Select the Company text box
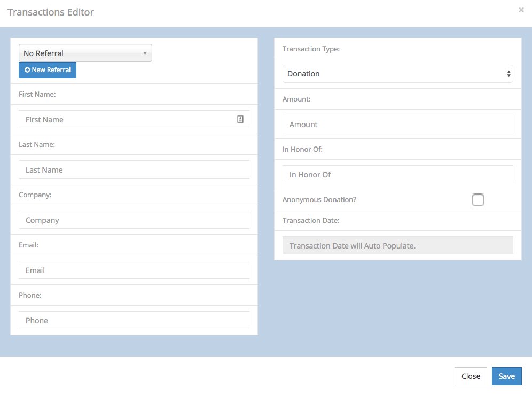The image size is (532, 395). [x=134, y=220]
